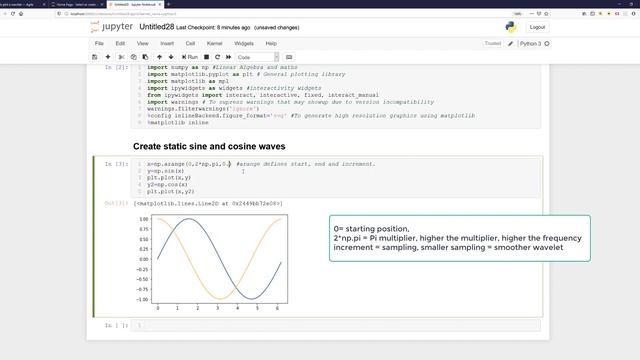The height and width of the screenshot is (360, 640).
Task: Click the pencil edit mode icon
Action: (x=510, y=43)
